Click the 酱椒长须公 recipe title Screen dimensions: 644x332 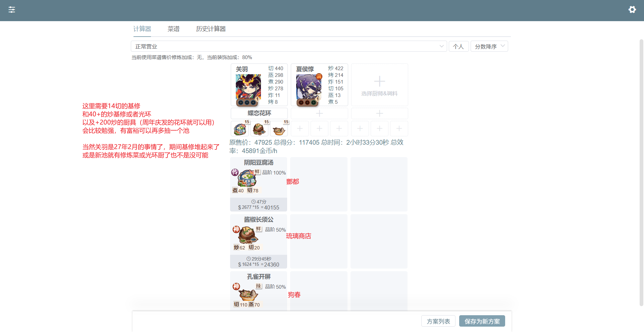[x=259, y=220]
